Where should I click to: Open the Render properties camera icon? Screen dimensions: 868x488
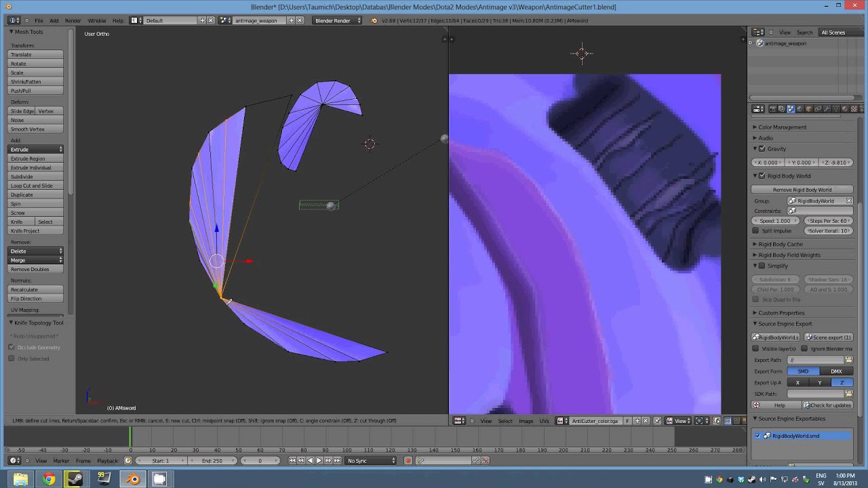[773, 108]
